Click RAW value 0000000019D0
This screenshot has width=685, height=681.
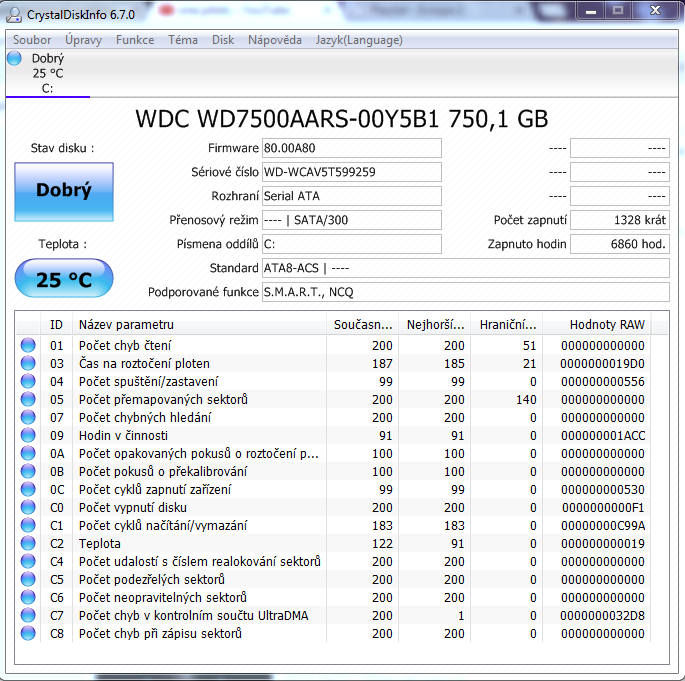pyautogui.click(x=602, y=363)
